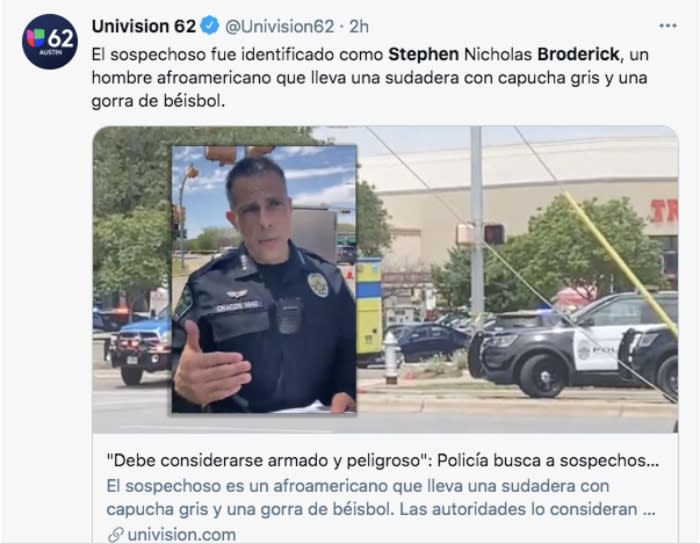Click the 2h timestamp of the tweet

coord(358,27)
